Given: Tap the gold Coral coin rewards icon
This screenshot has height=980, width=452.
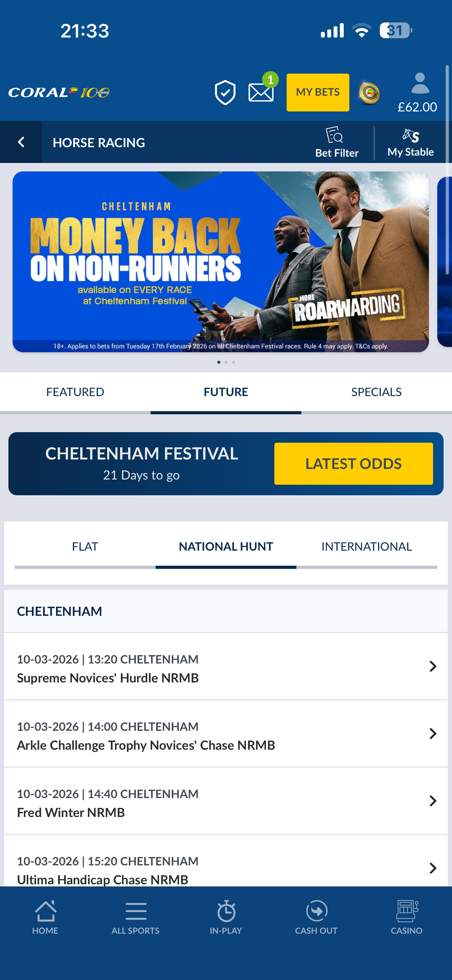Looking at the screenshot, I should (369, 93).
